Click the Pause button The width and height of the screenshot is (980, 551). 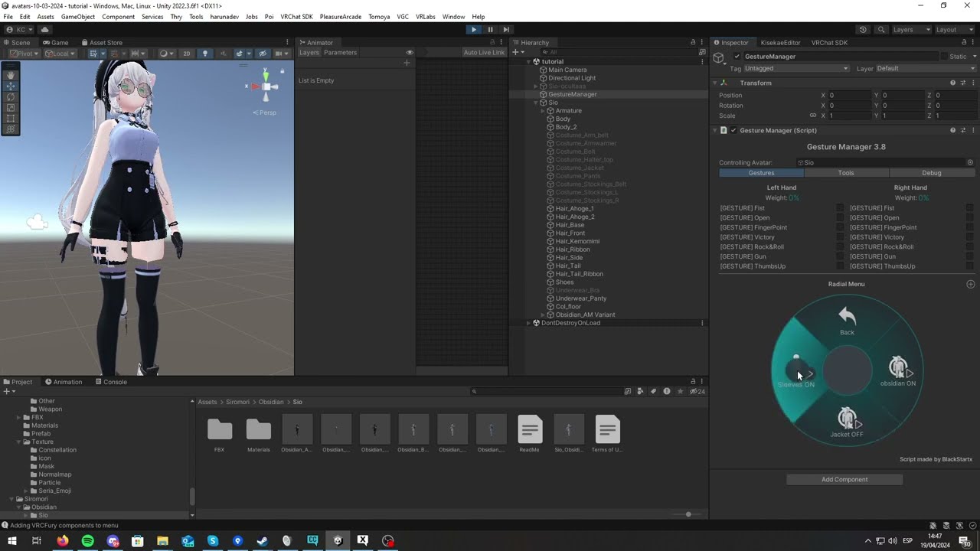490,30
